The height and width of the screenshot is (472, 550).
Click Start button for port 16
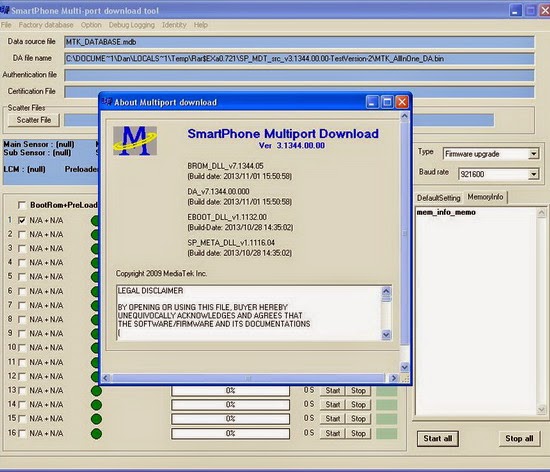333,433
